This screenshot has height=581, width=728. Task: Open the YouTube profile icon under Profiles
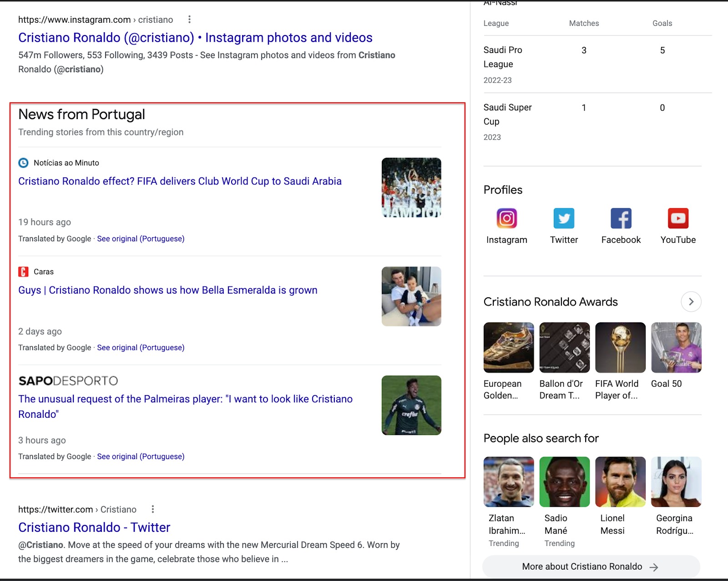pos(677,218)
